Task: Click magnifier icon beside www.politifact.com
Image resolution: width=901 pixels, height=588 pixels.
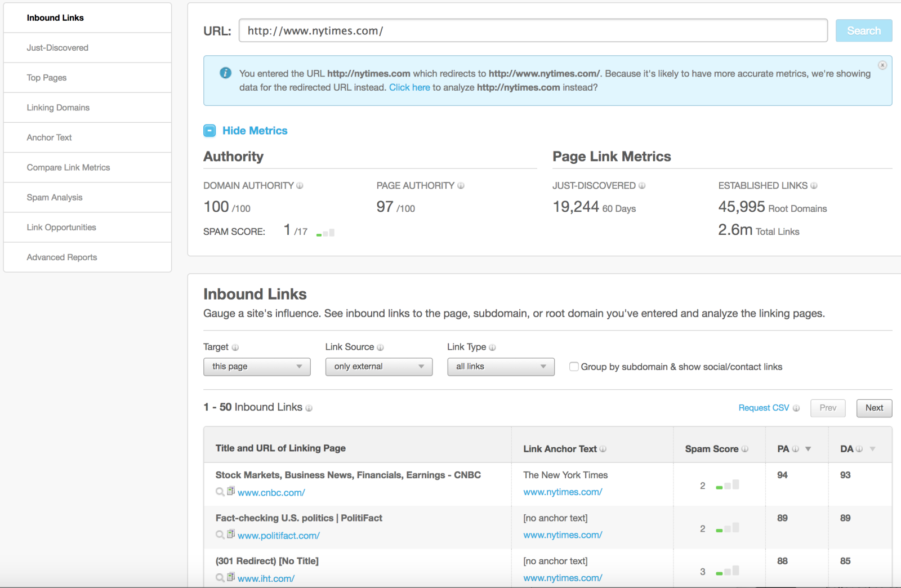Action: click(x=220, y=534)
